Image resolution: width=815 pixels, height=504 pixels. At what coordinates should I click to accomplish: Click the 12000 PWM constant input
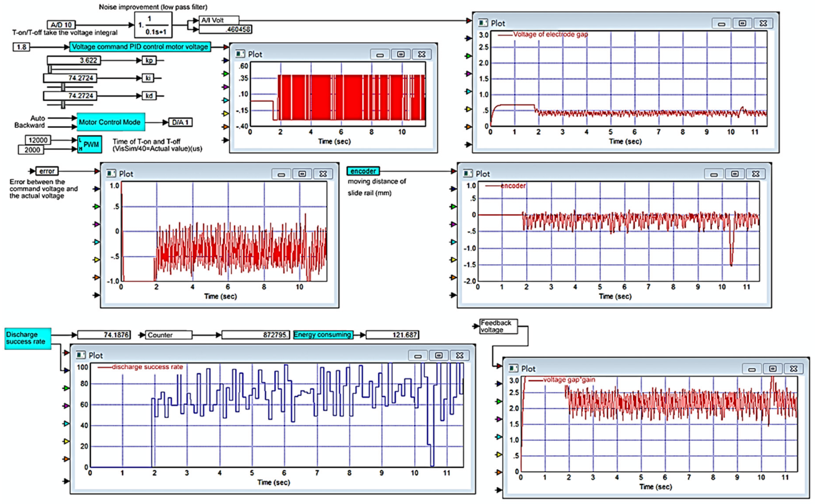click(x=38, y=140)
